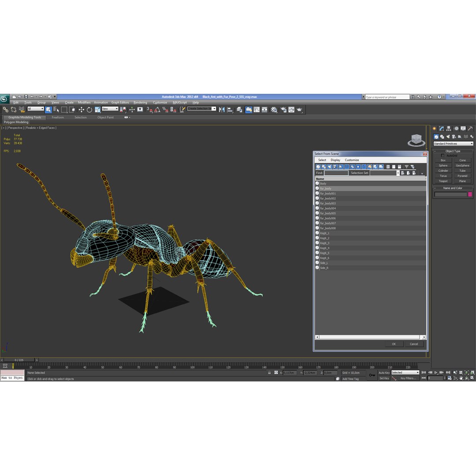
Task: Click the Render Production teapot icon
Action: click(299, 110)
